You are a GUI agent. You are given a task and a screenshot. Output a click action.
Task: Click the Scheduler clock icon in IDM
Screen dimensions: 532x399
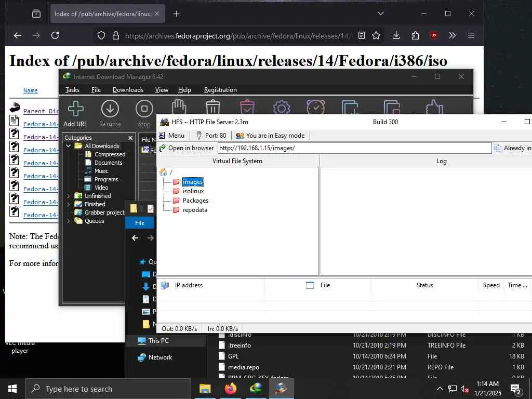(316, 107)
